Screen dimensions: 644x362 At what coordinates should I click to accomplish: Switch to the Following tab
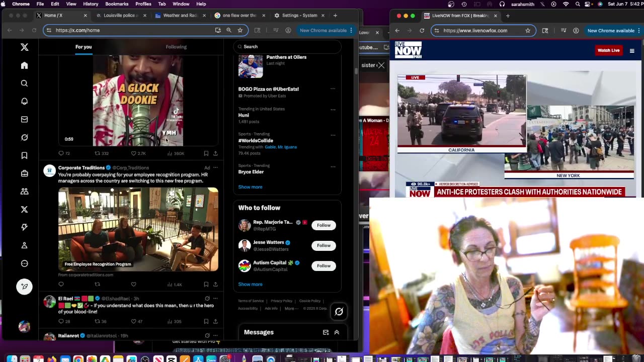point(176,47)
